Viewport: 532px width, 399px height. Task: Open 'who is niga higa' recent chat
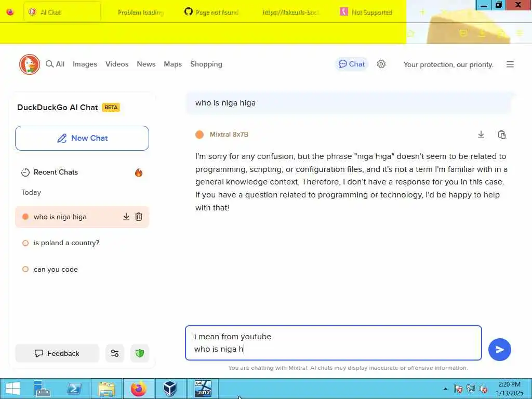[x=82, y=217]
